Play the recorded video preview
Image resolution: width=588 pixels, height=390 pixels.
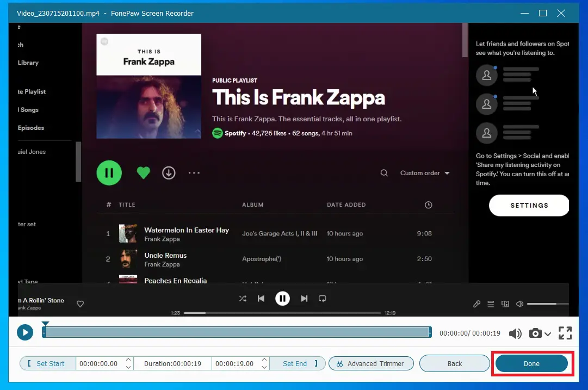coord(25,332)
